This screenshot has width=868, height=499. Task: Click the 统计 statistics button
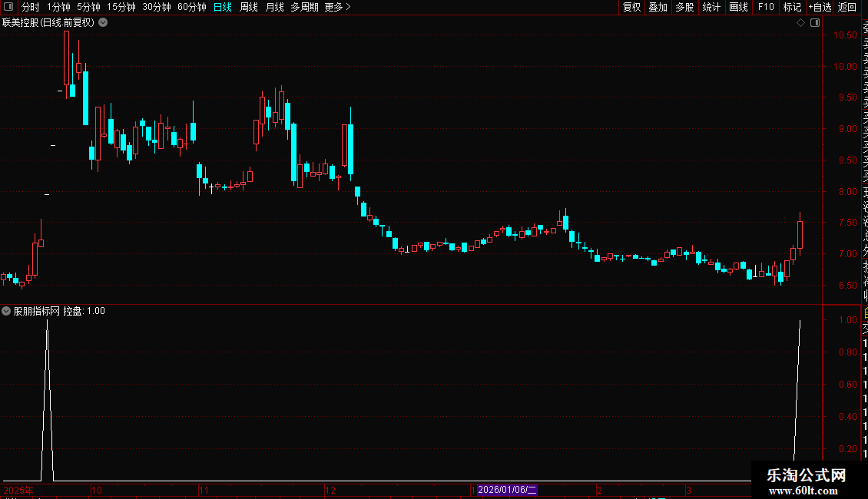point(711,7)
